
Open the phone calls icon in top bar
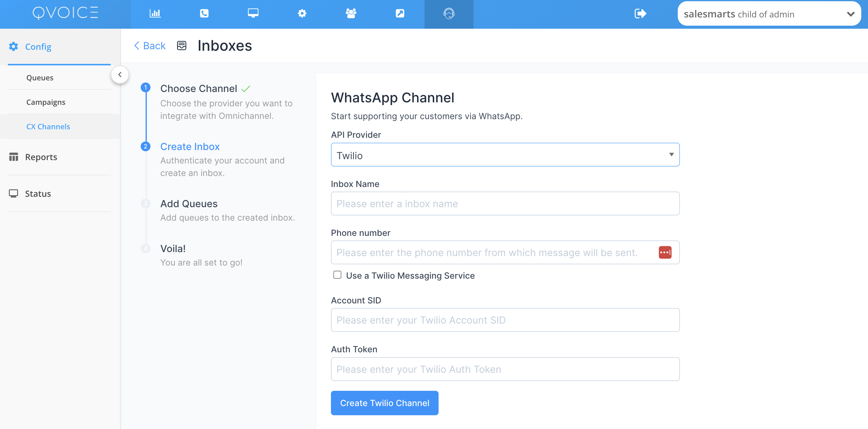(204, 13)
